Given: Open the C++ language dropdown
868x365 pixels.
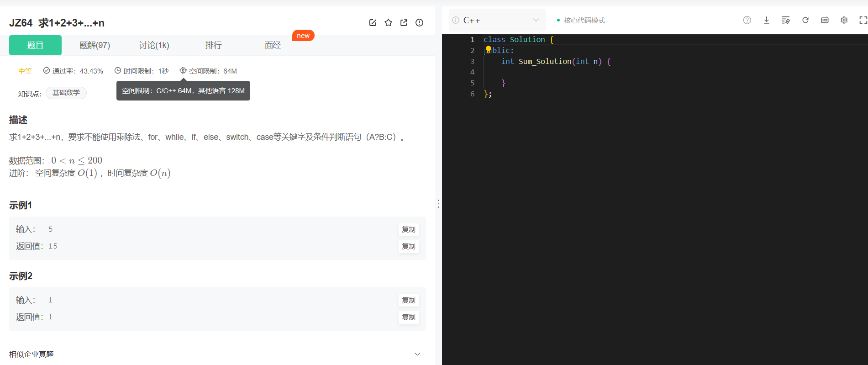Looking at the screenshot, I should [497, 20].
